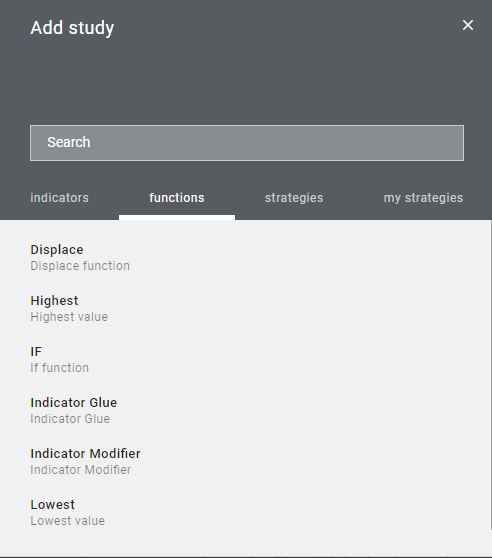
Task: Open the strategies tab
Action: pos(294,198)
